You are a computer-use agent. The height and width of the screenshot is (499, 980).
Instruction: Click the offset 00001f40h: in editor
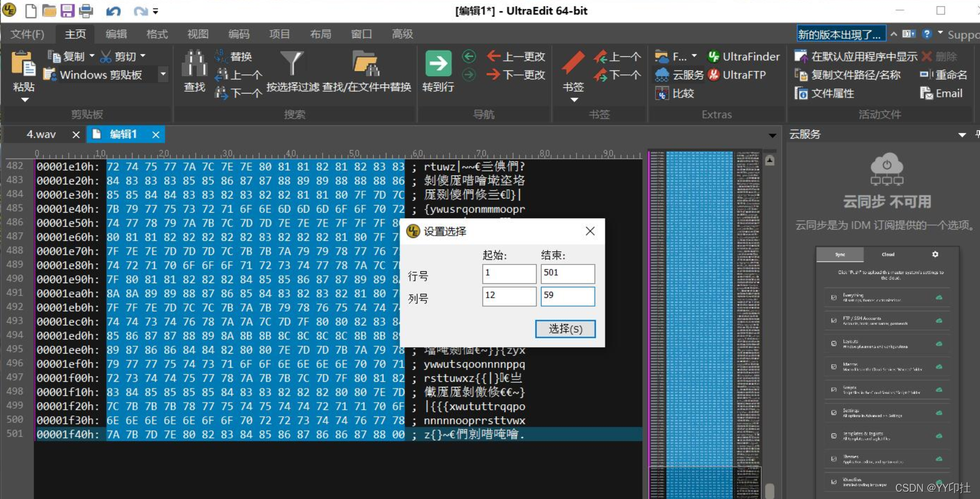pyautogui.click(x=68, y=434)
